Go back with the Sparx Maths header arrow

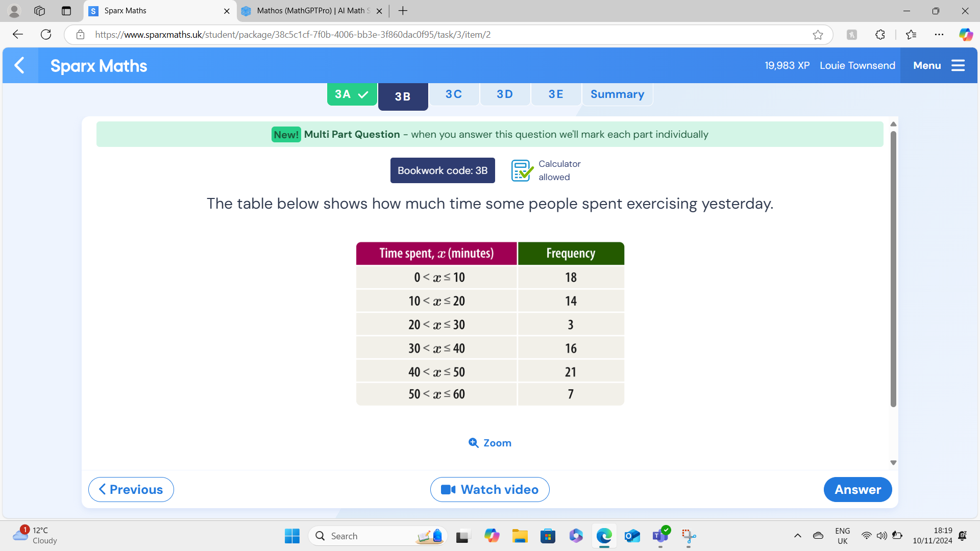pyautogui.click(x=19, y=65)
